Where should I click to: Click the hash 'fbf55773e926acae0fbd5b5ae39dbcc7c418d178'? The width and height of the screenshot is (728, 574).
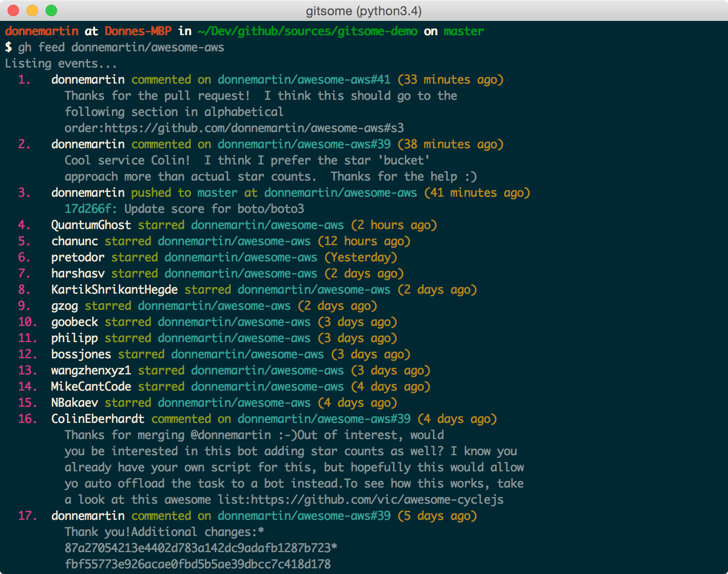pyautogui.click(x=198, y=564)
